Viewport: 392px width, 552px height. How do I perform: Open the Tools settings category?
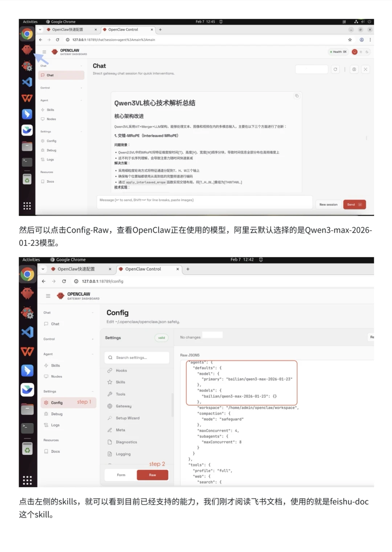click(x=137, y=394)
